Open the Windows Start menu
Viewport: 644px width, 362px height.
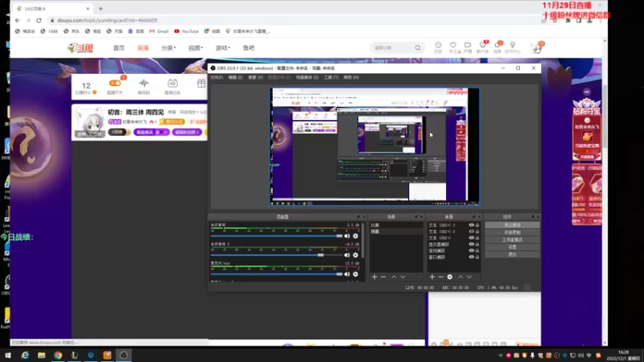[x=8, y=355]
